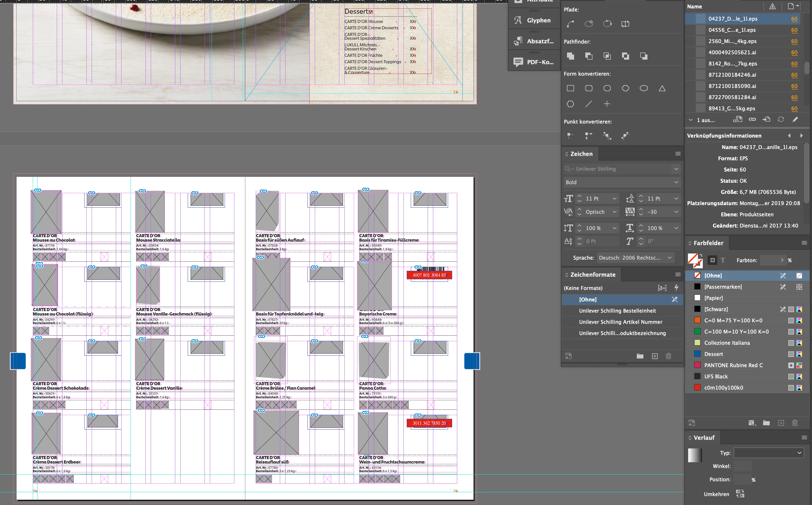Open the Bold font style dropdown
This screenshot has width=812, height=505.
tap(622, 182)
